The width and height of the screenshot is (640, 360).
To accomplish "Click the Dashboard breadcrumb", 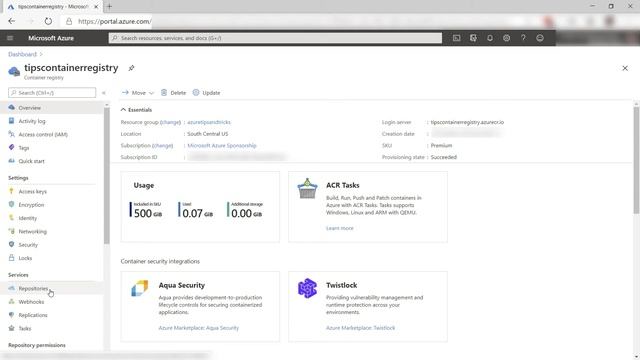I will 22,54.
